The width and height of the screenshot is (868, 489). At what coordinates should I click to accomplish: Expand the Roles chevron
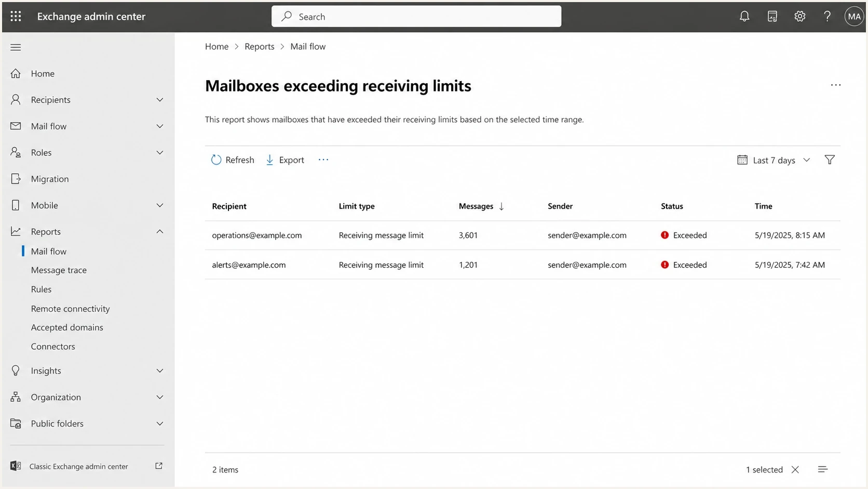pos(160,153)
